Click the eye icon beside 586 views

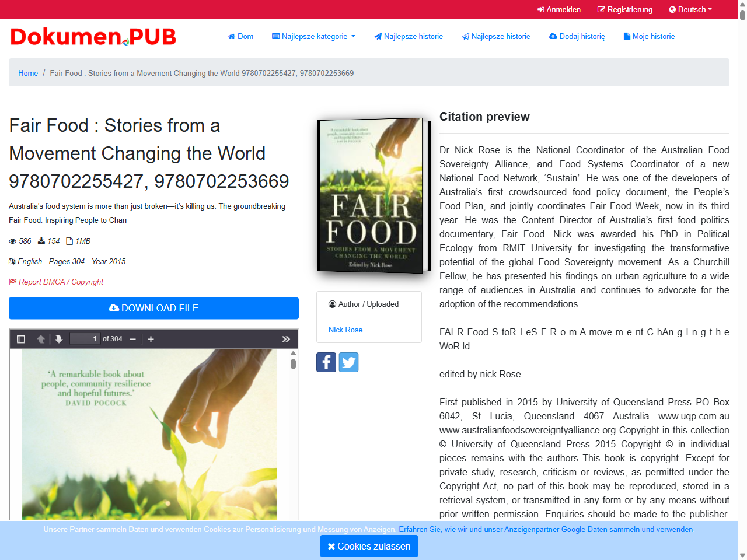(13, 242)
